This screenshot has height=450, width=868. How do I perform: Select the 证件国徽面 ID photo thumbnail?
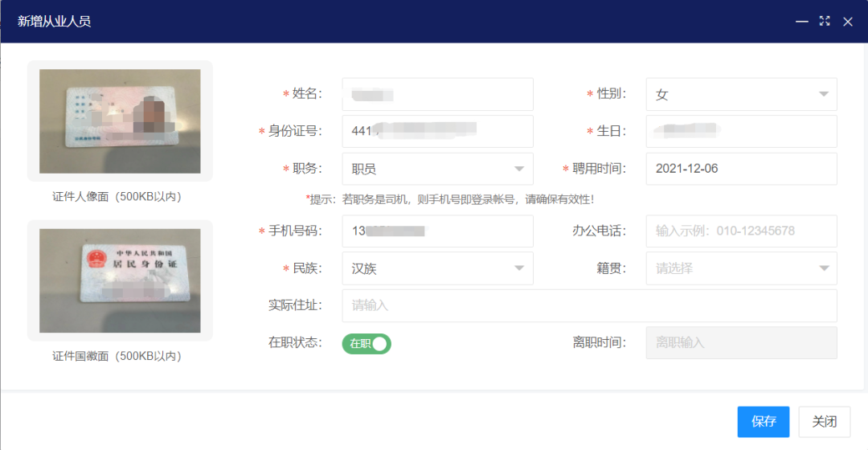click(x=120, y=280)
